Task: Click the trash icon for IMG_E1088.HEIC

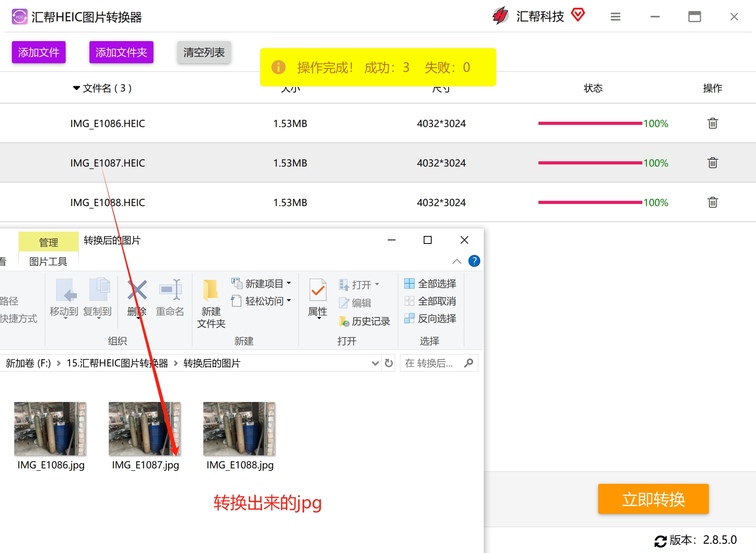Action: [712, 202]
